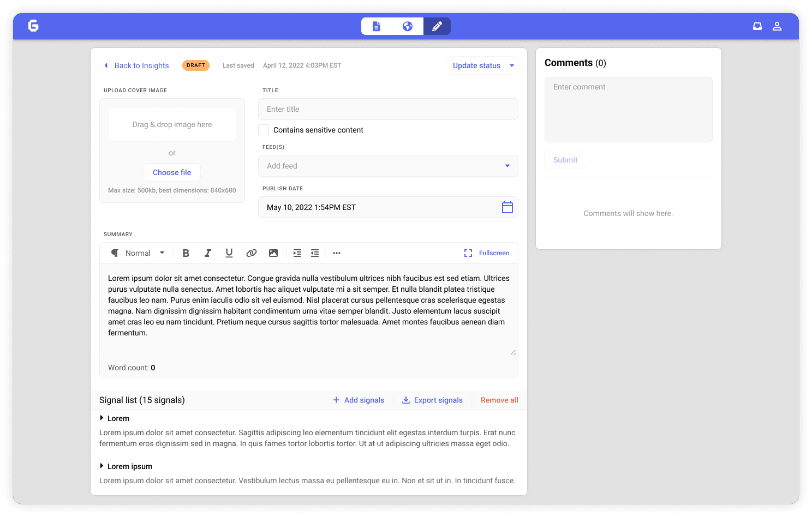The width and height of the screenshot is (812, 517).
Task: Toggle underline formatting
Action: click(229, 253)
